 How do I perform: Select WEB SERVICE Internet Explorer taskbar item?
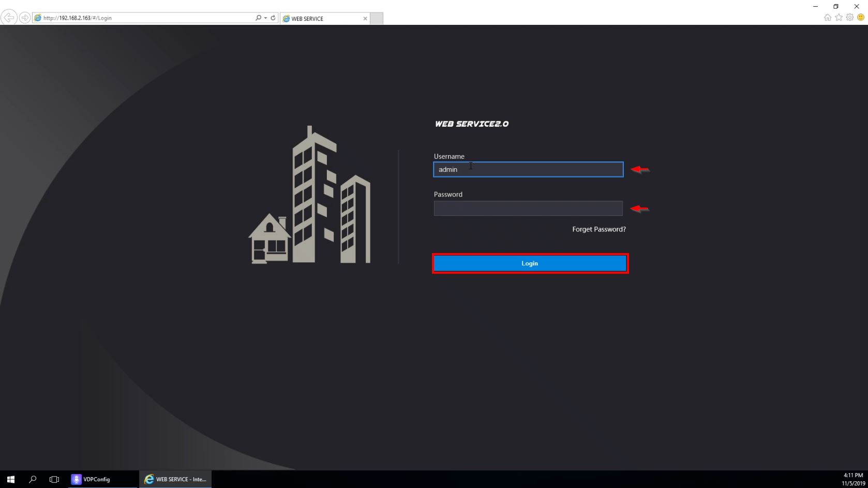pyautogui.click(x=175, y=479)
